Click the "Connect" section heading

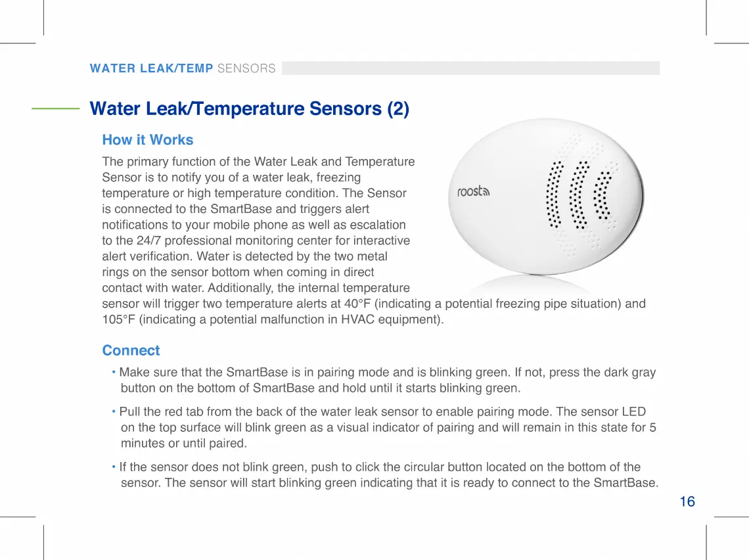click(x=131, y=350)
